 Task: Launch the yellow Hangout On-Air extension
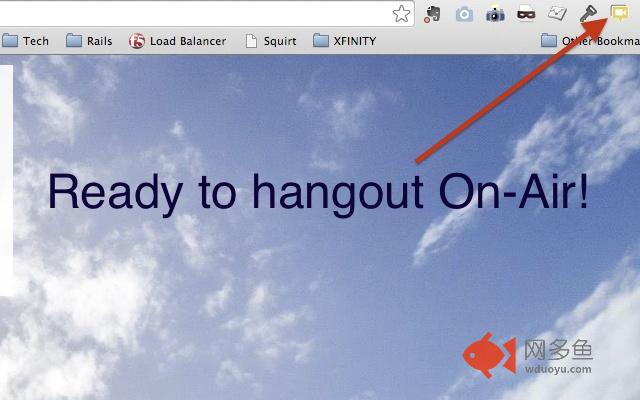click(620, 14)
